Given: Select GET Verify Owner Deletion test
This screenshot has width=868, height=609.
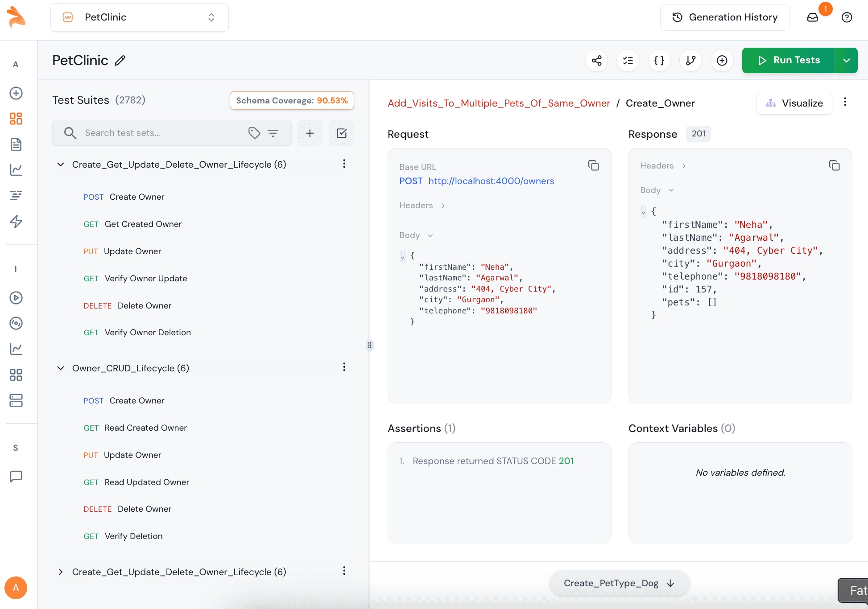Looking at the screenshot, I should [137, 333].
